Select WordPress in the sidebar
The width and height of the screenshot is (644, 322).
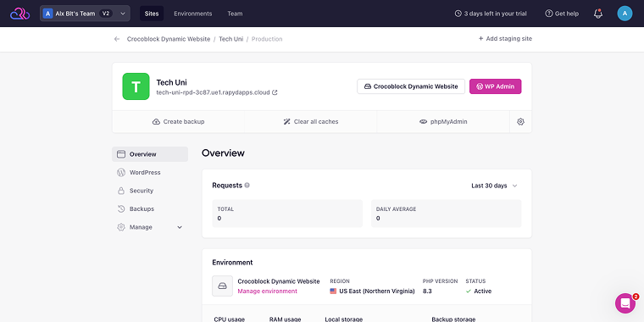point(150,173)
